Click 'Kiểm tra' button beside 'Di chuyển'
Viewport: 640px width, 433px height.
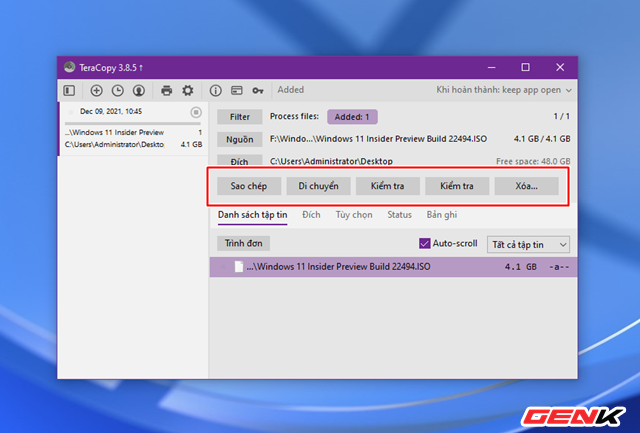[x=388, y=186]
